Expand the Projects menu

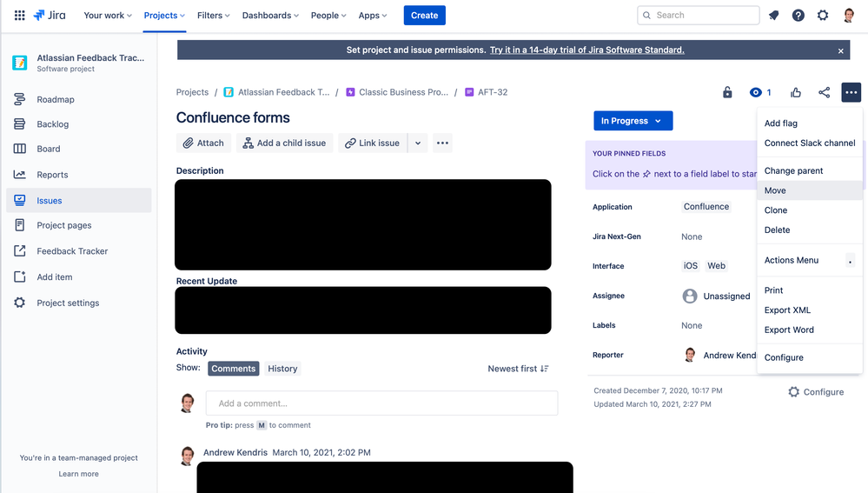164,16
